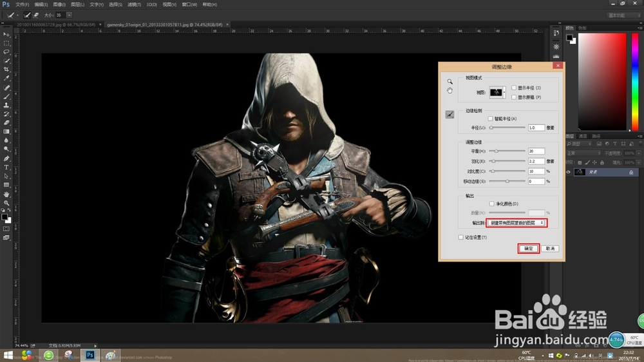Open Photoshop from the Windows taskbar
644x362 pixels.
(x=90, y=356)
